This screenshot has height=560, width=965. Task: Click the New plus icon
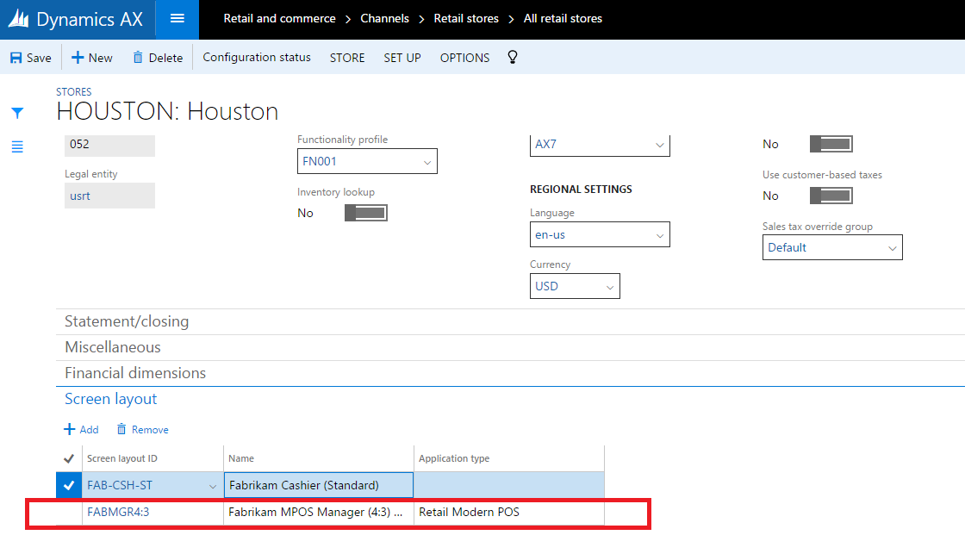[78, 58]
